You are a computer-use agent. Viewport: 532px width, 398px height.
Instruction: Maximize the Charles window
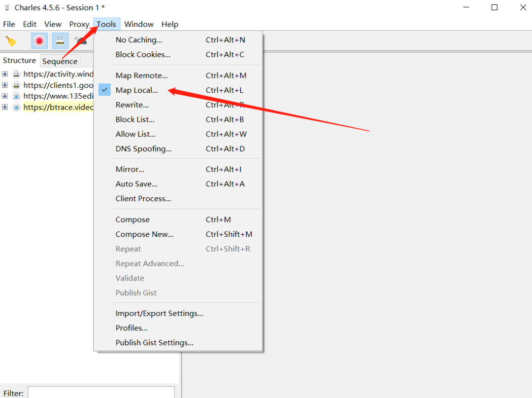(x=495, y=7)
